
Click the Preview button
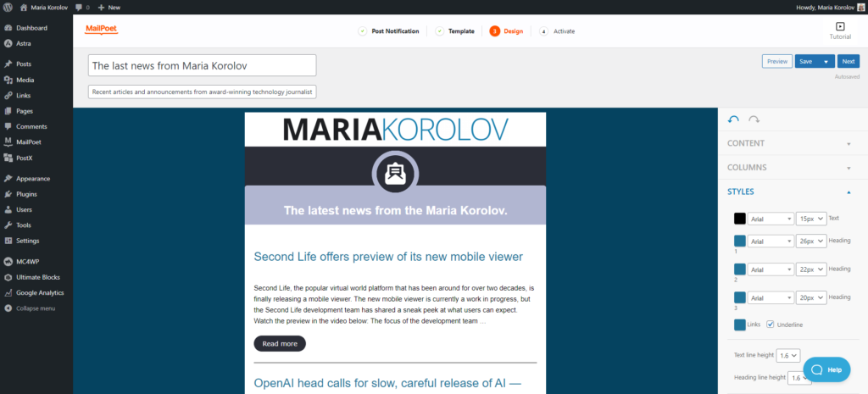point(777,61)
